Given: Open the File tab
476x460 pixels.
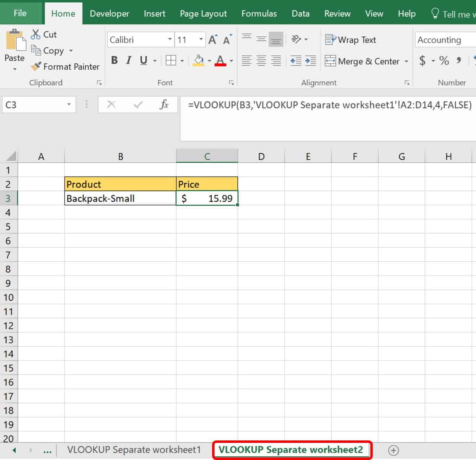Looking at the screenshot, I should pos(20,13).
